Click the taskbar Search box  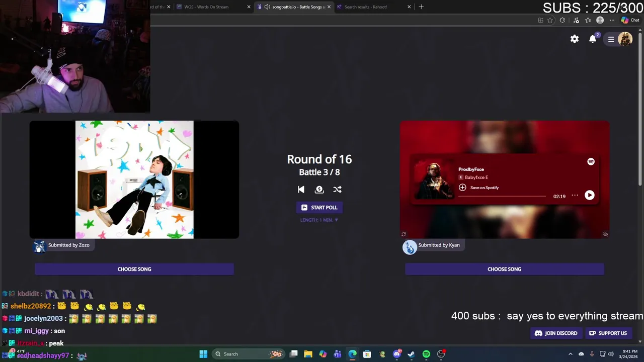[x=248, y=354]
